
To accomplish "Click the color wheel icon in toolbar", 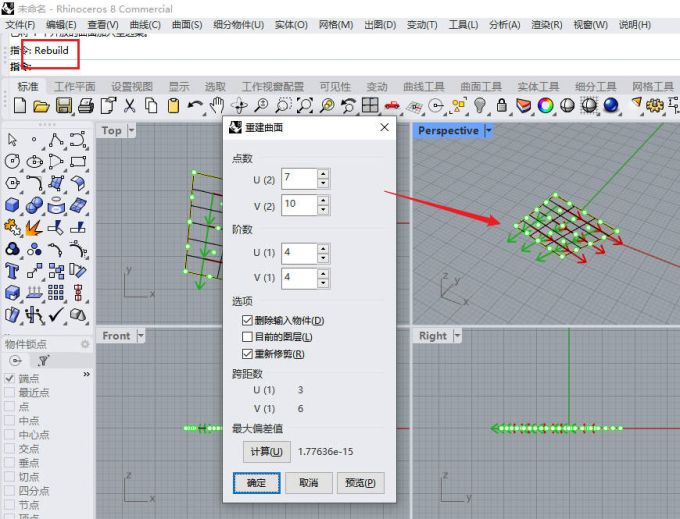I will pyautogui.click(x=546, y=105).
